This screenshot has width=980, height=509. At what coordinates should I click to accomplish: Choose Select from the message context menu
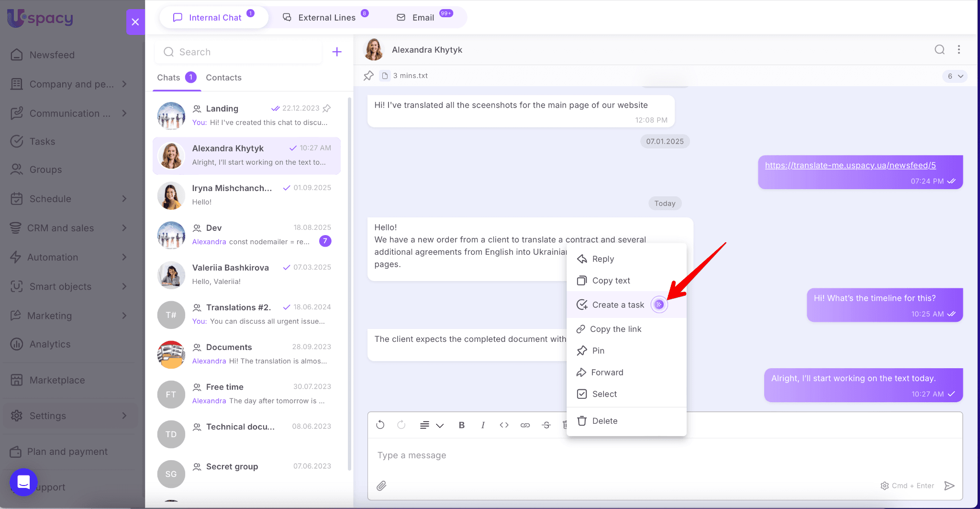(604, 394)
